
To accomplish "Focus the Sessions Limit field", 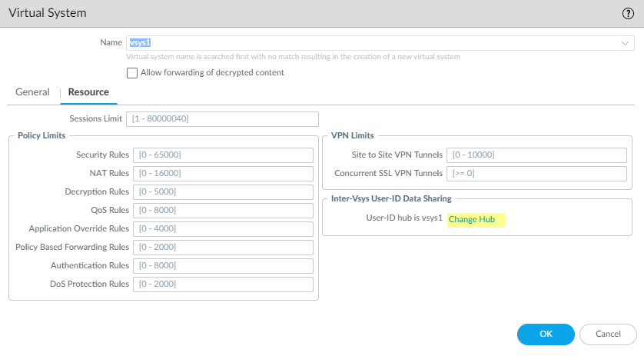I will click(x=222, y=118).
